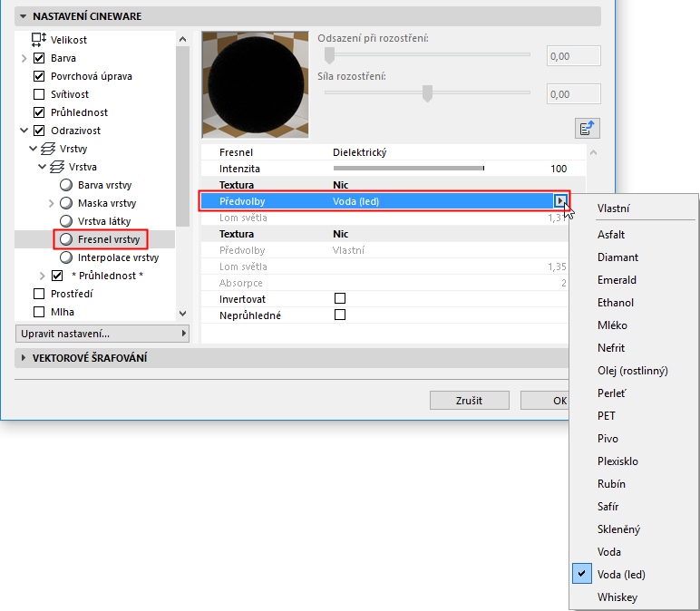
Task: Toggle the * Průhlednost * layer checkbox
Action: click(57, 276)
